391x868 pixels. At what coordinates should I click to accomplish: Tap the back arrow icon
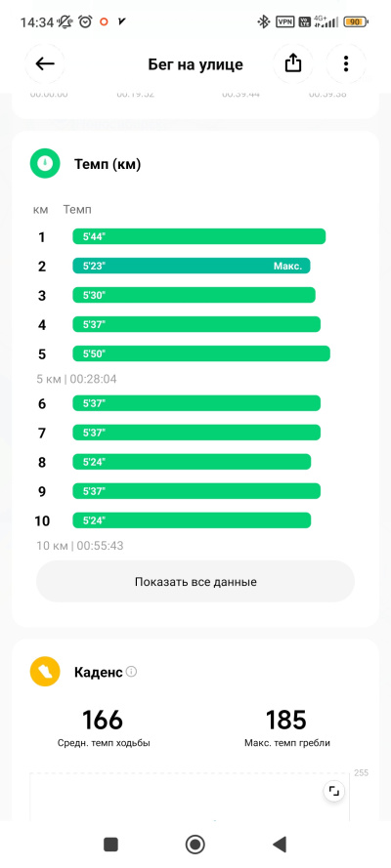coord(45,64)
